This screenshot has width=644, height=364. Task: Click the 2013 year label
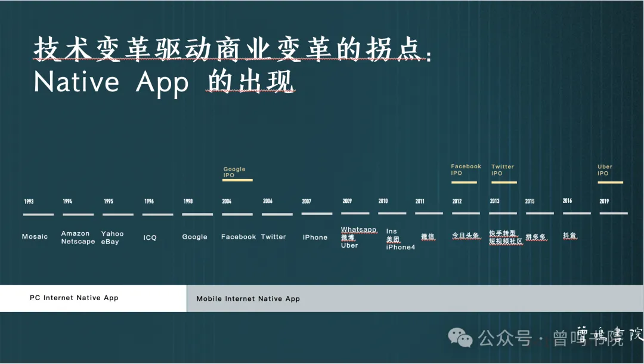click(494, 201)
